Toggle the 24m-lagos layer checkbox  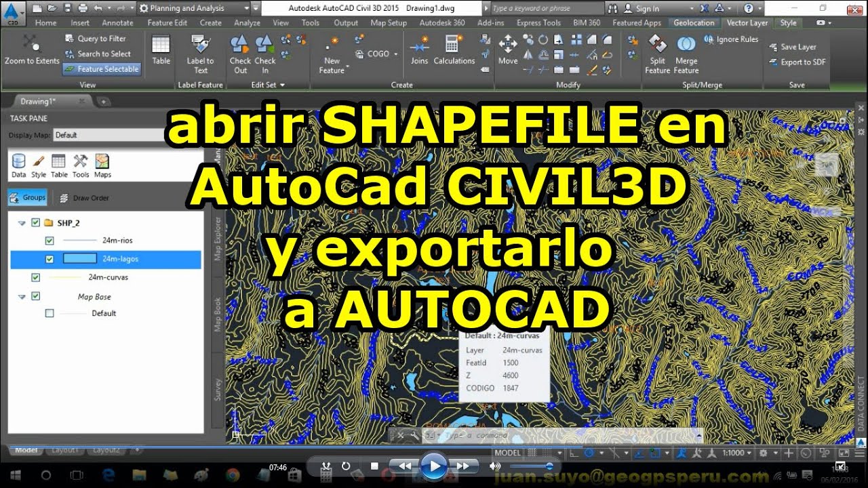coord(49,259)
